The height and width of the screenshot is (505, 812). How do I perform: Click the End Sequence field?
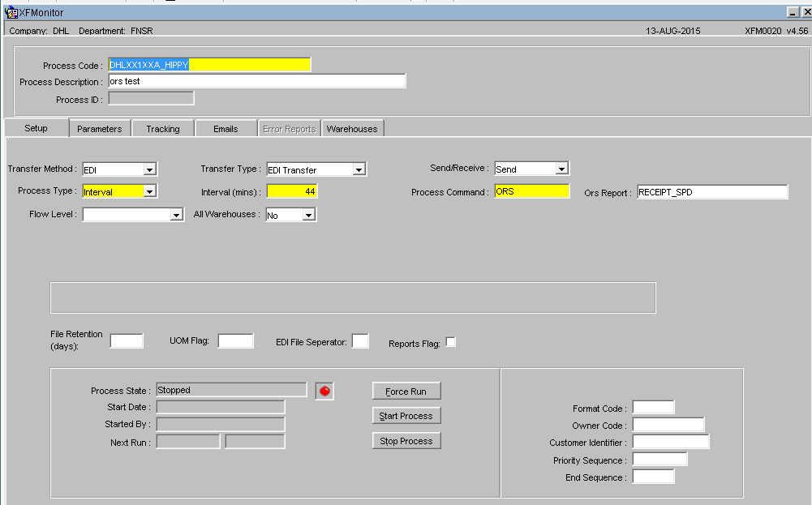pyautogui.click(x=654, y=477)
